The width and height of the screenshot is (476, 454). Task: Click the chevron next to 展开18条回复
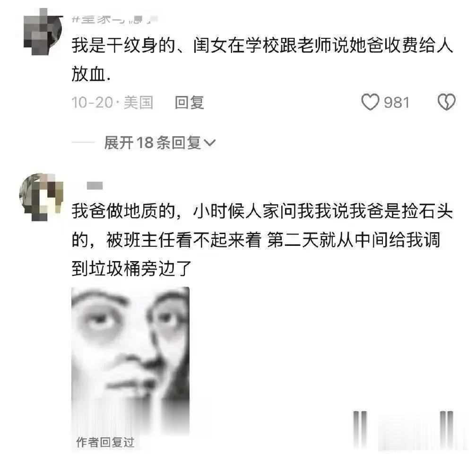[210, 142]
